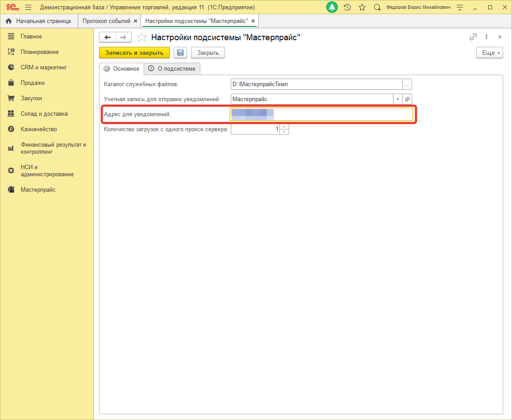Screen dimensions: 512x420
Task: Switch to the О подсистеме tab
Action: tap(172, 68)
